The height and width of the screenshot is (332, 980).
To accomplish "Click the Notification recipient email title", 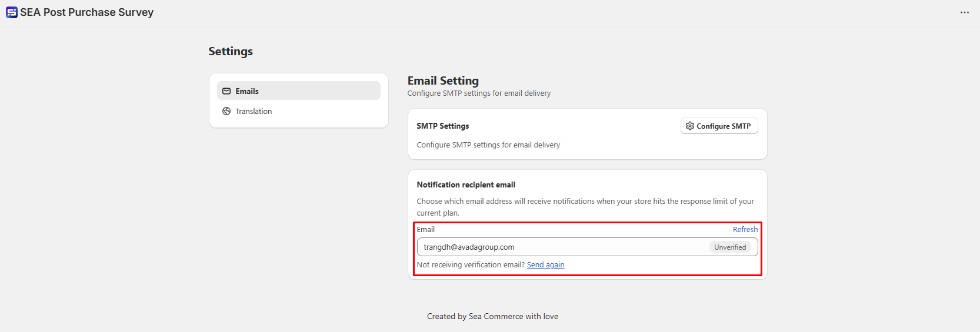I will [466, 185].
